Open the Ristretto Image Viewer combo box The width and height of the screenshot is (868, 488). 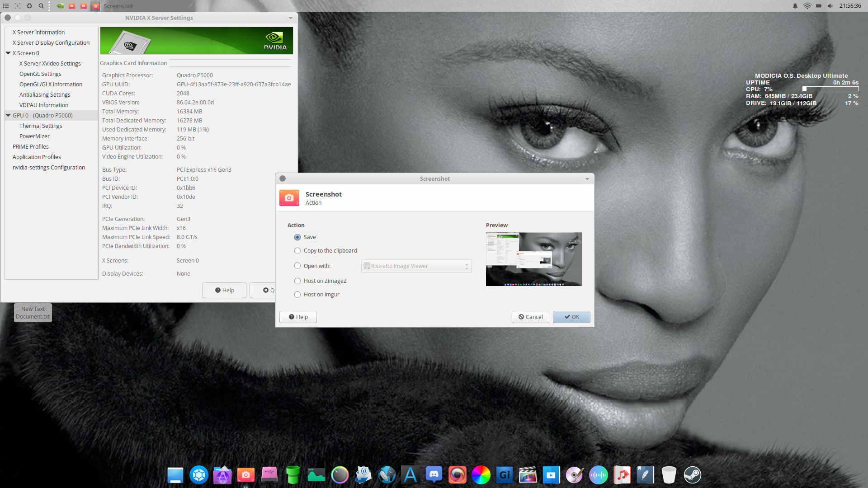[x=416, y=266]
